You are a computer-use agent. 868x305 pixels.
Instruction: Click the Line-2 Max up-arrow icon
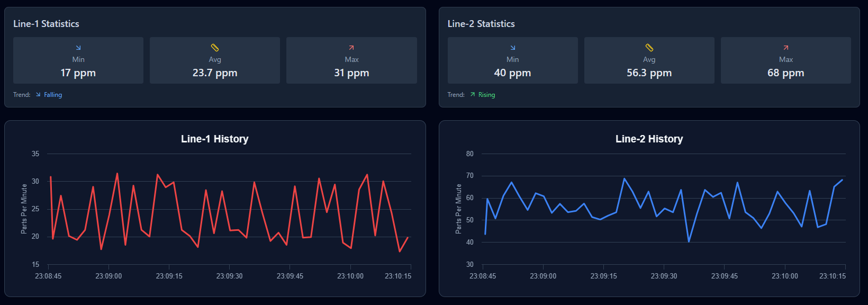tap(785, 48)
